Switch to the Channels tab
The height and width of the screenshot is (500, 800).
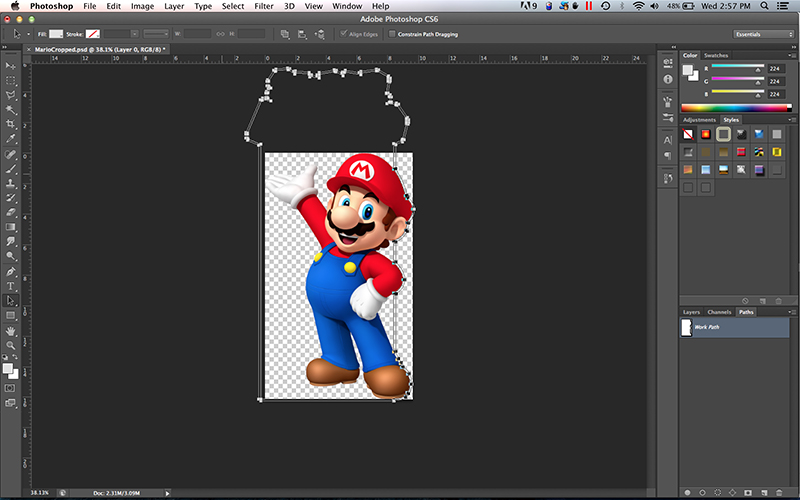point(719,312)
